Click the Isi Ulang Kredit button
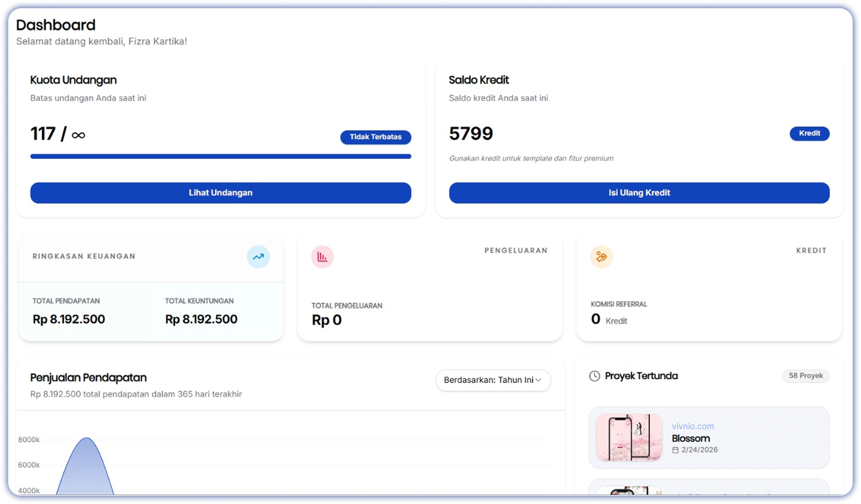The image size is (861, 504). tap(639, 193)
